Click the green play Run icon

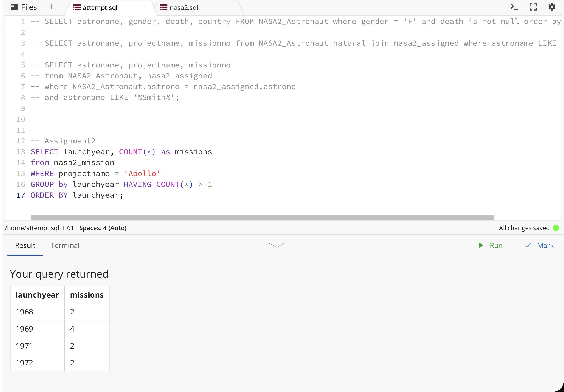(481, 245)
